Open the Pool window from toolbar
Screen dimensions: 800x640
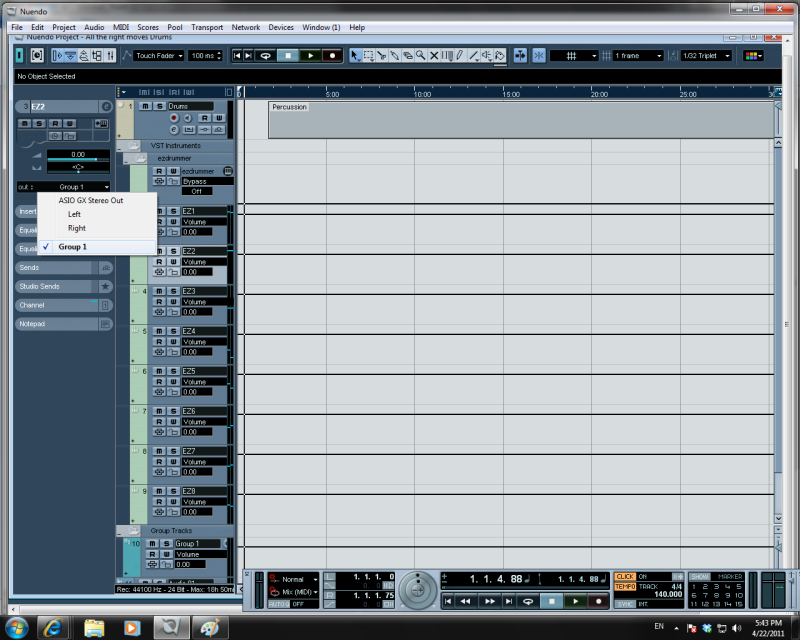tap(97, 56)
